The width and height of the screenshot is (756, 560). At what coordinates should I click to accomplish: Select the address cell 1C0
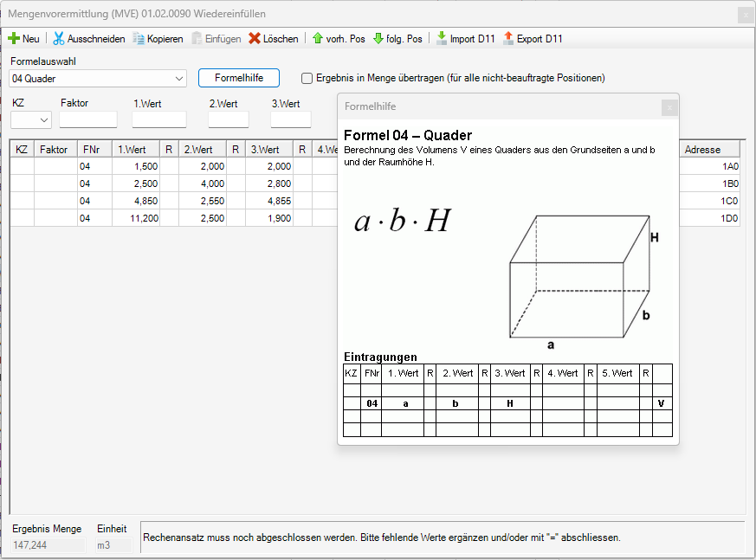[709, 201]
